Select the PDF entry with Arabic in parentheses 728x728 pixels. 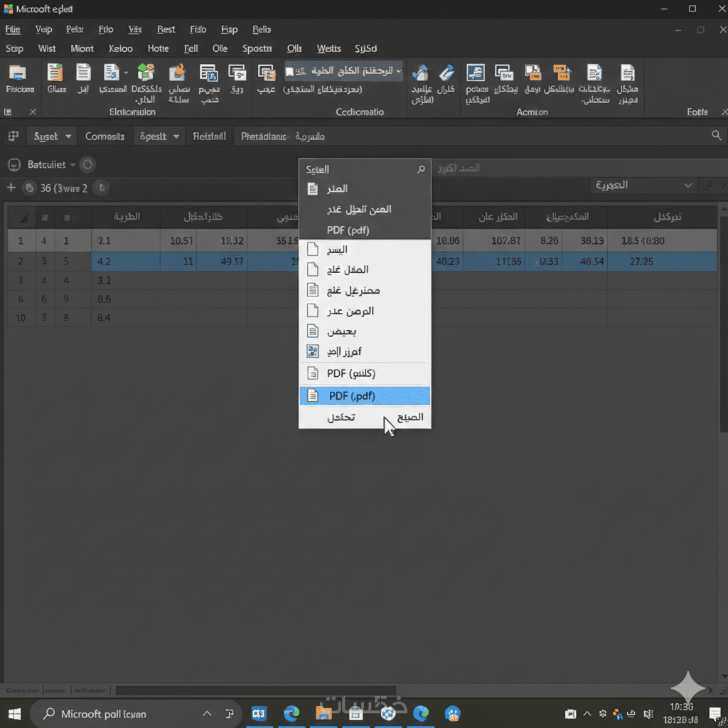[365, 373]
